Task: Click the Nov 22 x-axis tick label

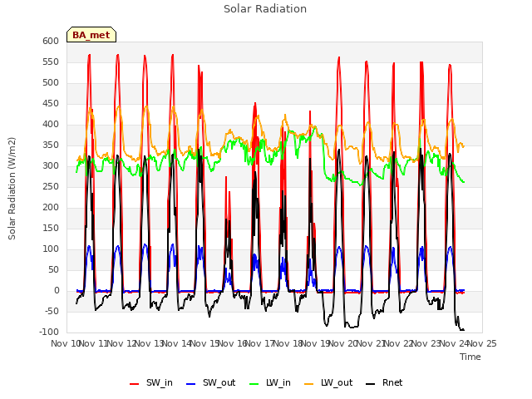Action: point(399,343)
